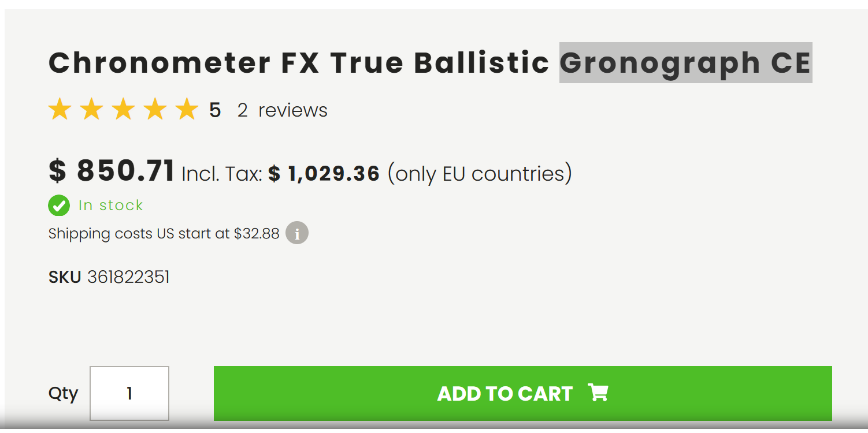Click the 'In stock' status text

point(110,205)
